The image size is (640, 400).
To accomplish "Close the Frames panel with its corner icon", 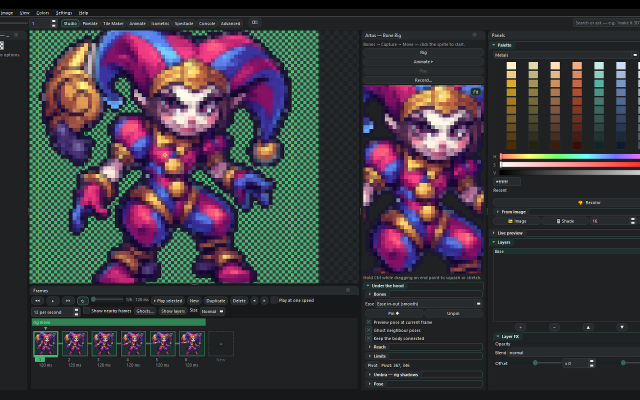I will (x=348, y=290).
